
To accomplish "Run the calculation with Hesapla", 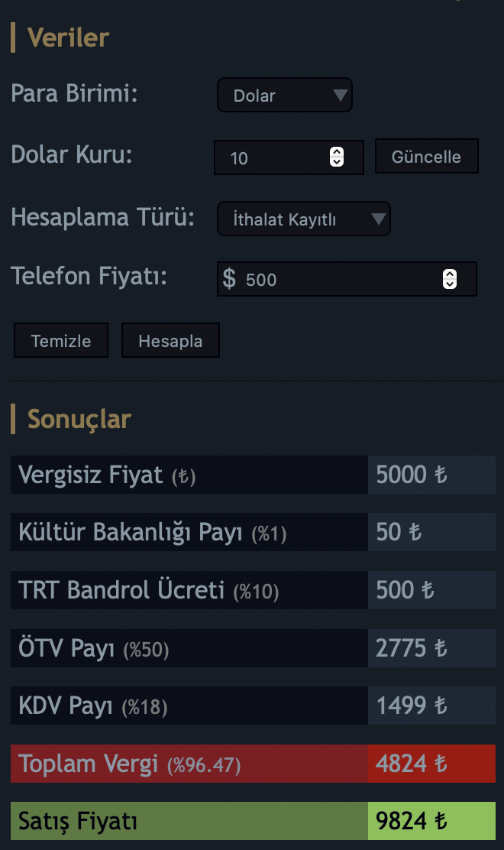I will 170,341.
